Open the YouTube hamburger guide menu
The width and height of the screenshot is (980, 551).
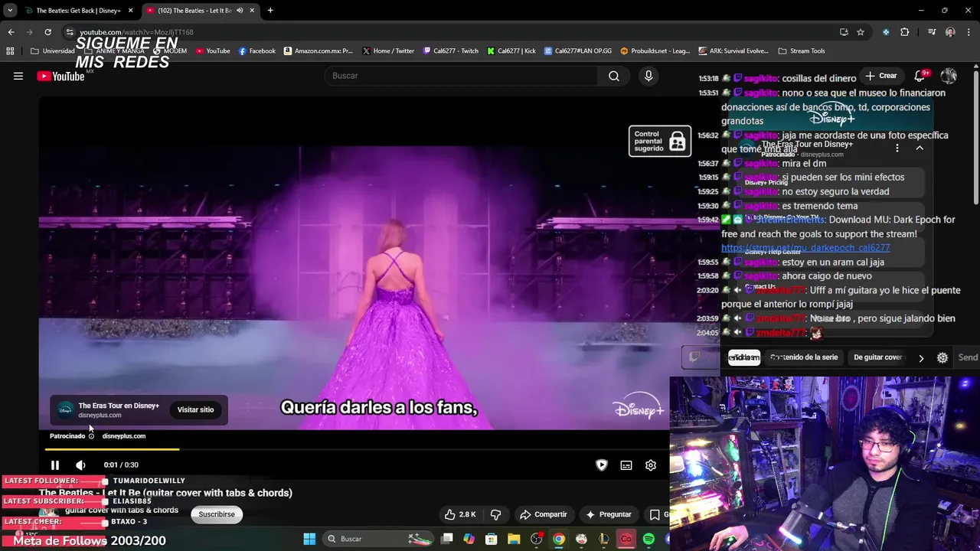tap(18, 76)
